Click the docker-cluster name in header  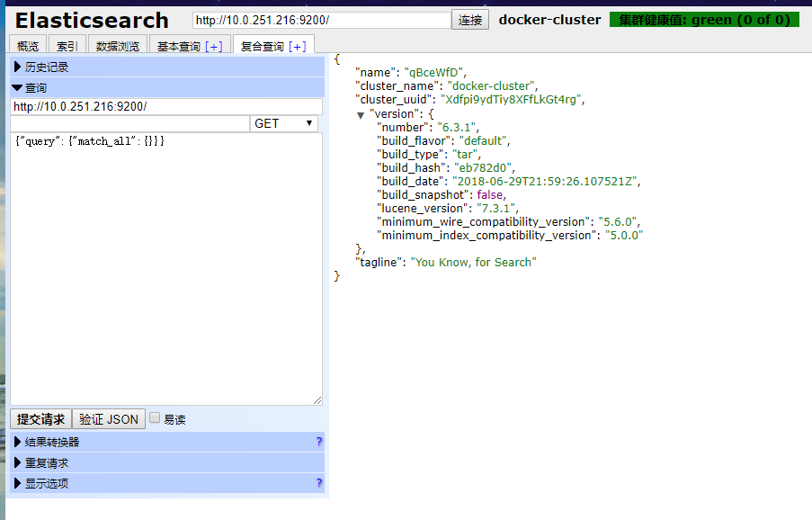coord(549,20)
